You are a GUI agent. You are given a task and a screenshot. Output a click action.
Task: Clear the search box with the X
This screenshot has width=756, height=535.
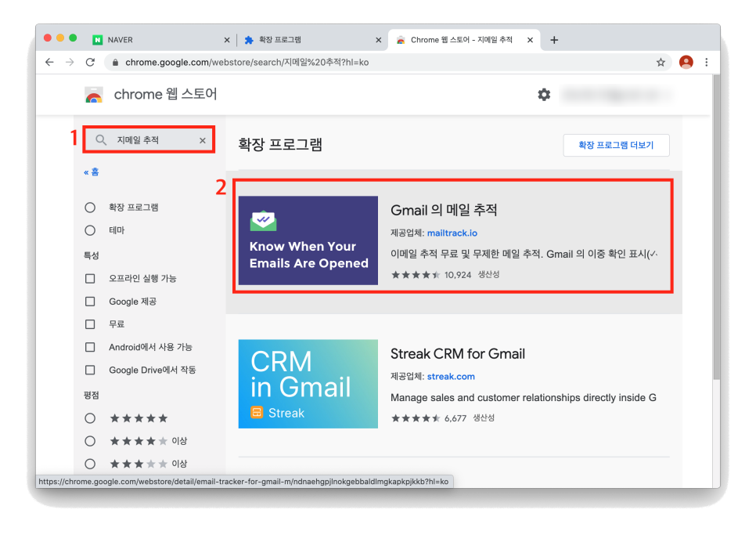click(203, 140)
